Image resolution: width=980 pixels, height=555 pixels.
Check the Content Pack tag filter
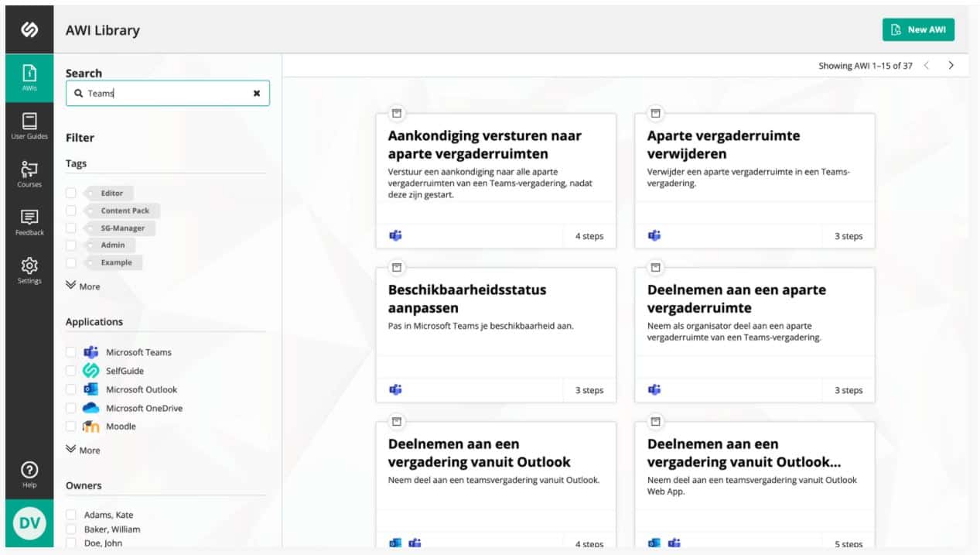click(x=71, y=211)
